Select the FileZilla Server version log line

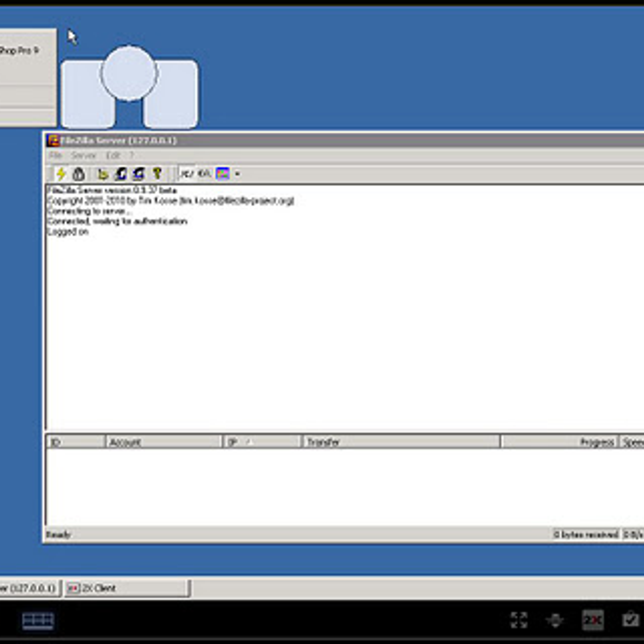click(x=112, y=190)
